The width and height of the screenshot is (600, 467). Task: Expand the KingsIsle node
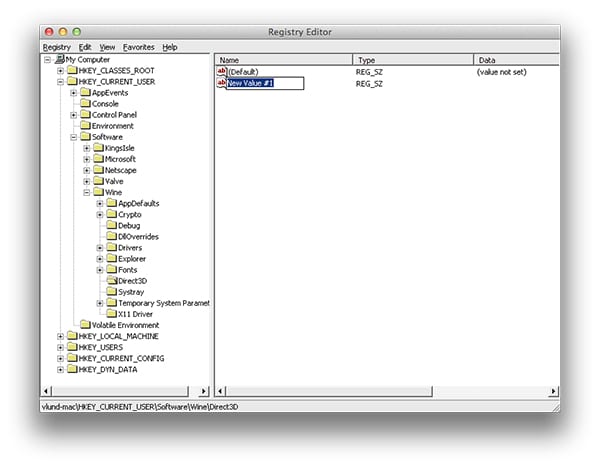[x=86, y=148]
